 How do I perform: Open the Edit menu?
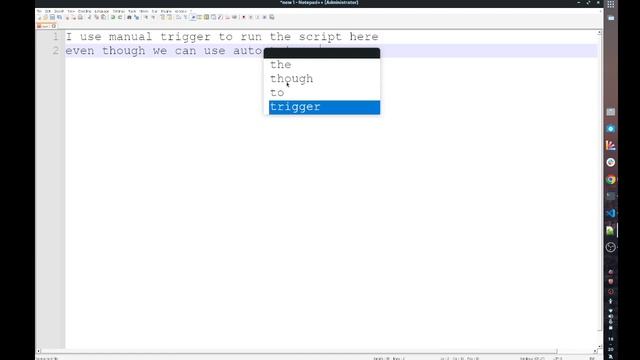coord(48,11)
